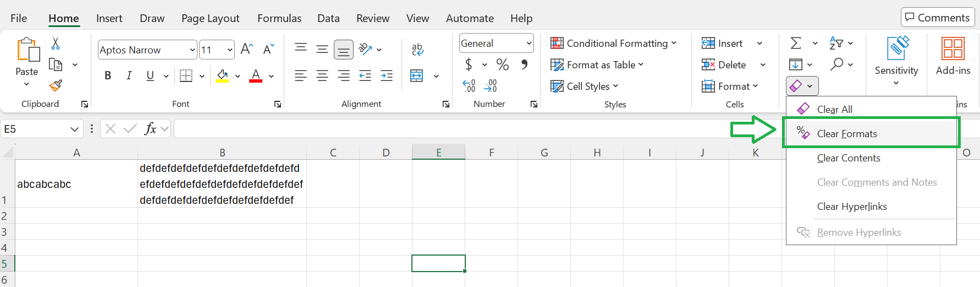
Task: Choose Clear Hyperlinks menu item
Action: pos(871,207)
